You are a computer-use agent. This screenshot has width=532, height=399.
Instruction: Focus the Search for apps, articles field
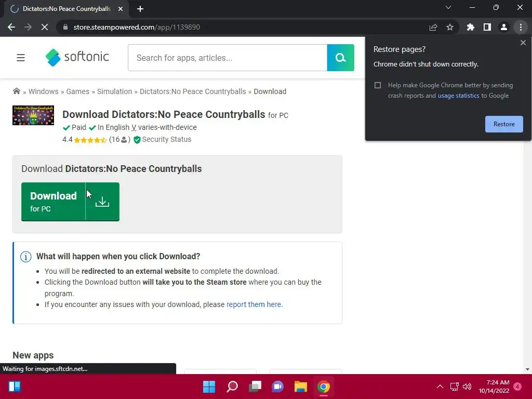[228, 58]
